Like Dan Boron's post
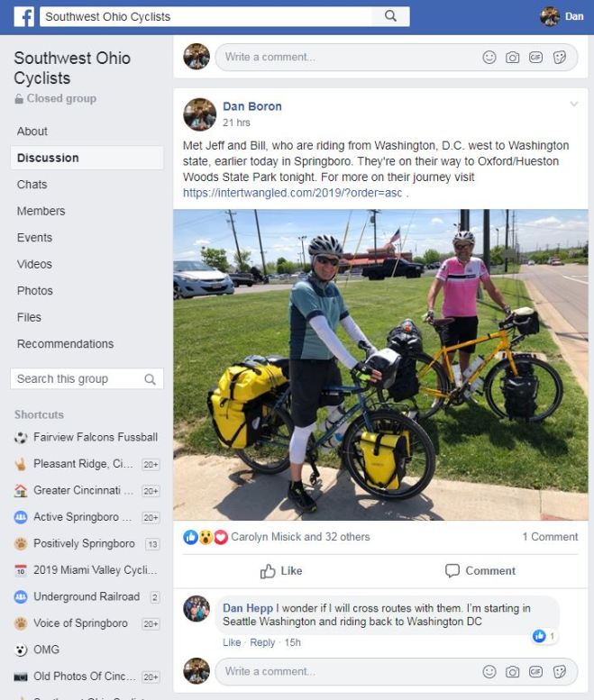 coord(281,570)
